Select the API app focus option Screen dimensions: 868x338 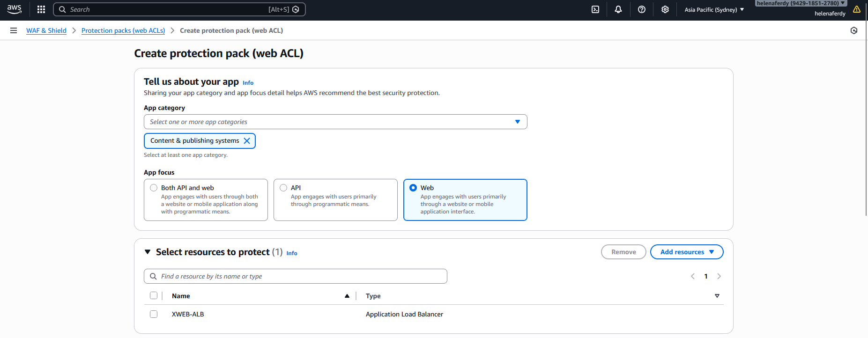point(283,188)
